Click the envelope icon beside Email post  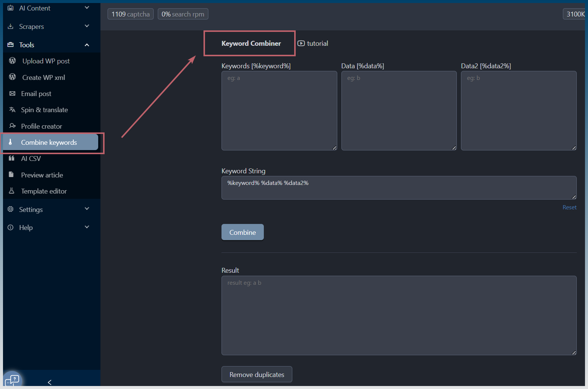click(x=12, y=93)
